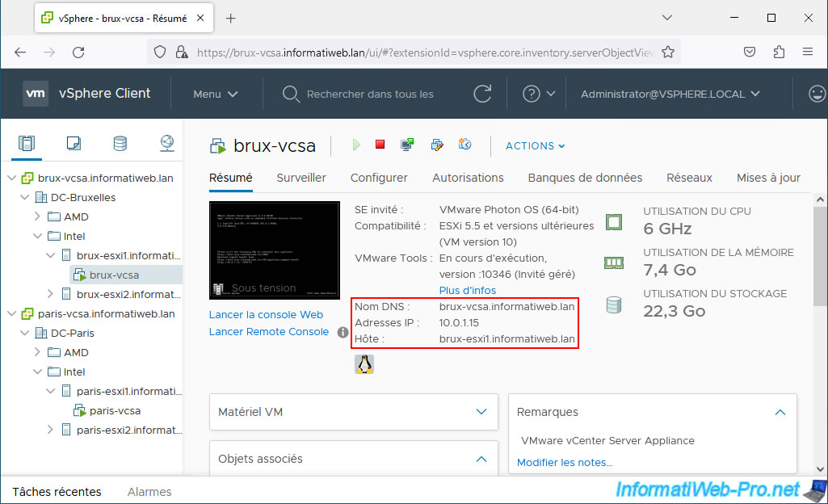Image resolution: width=828 pixels, height=504 pixels.
Task: Open the Alarmes panel
Action: click(x=149, y=492)
